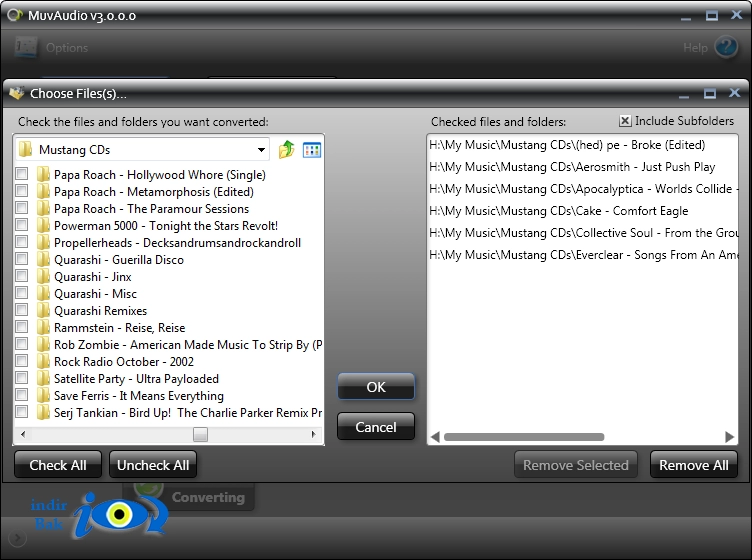Click the Cancel button
The image size is (752, 560).
pos(376,427)
